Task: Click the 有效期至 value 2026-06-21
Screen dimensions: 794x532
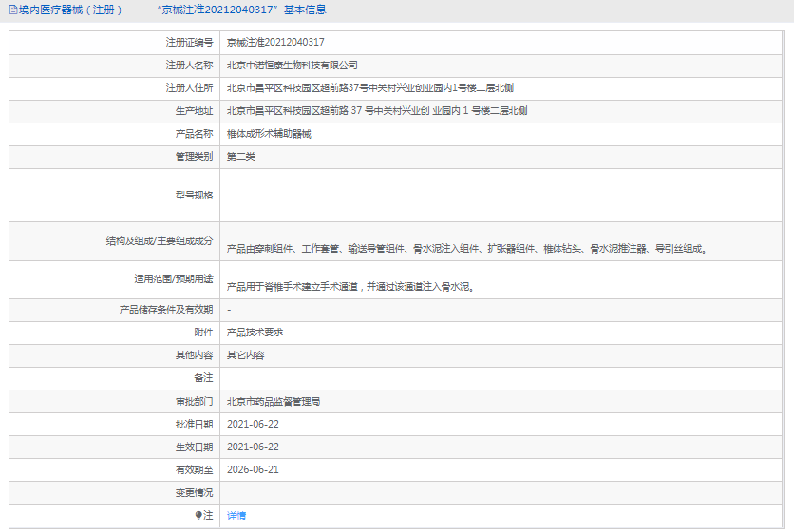Action: pyautogui.click(x=253, y=469)
